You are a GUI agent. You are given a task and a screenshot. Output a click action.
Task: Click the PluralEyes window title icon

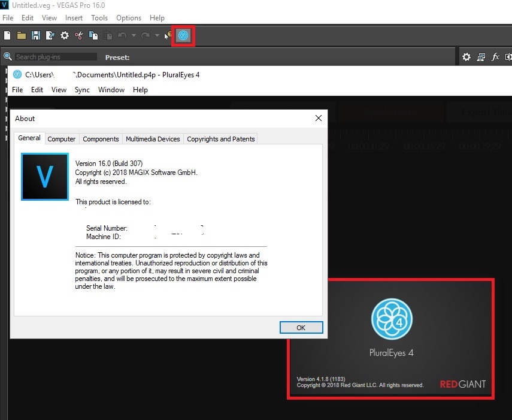point(17,75)
